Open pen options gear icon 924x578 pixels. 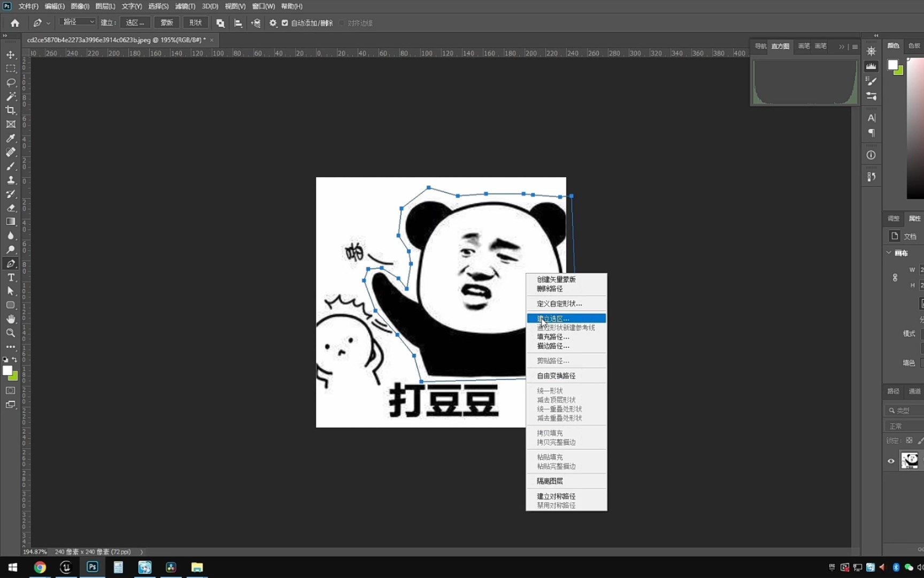coord(273,23)
